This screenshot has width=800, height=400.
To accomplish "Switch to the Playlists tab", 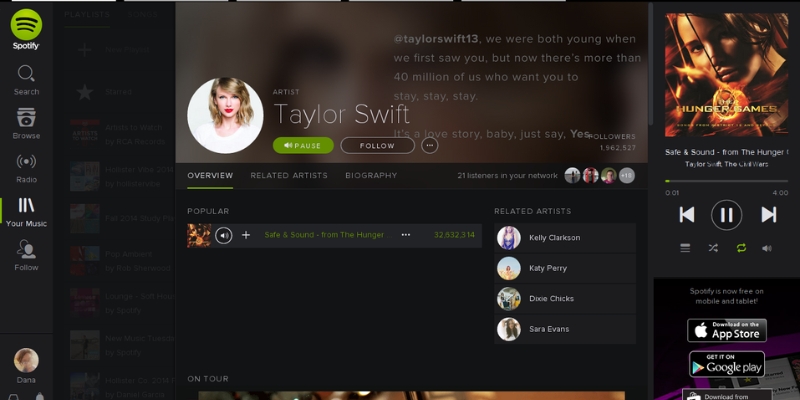I will [x=87, y=14].
